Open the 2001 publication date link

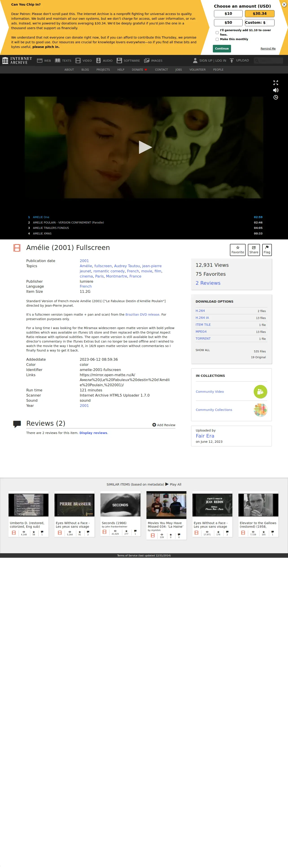(x=84, y=261)
